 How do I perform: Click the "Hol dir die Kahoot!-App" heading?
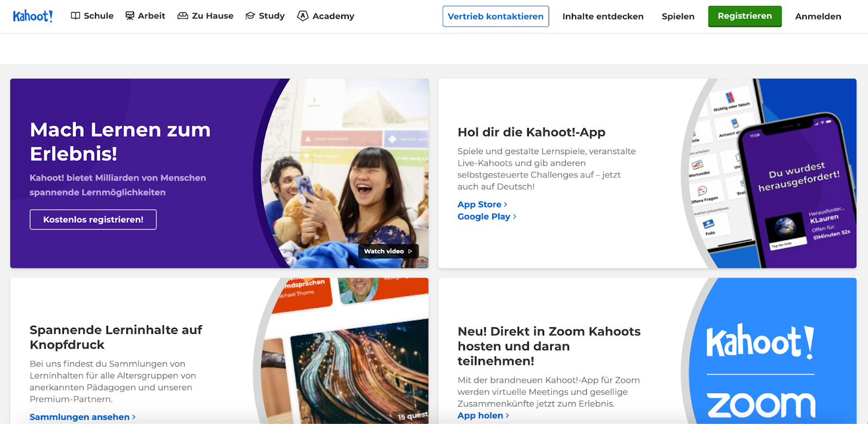tap(532, 132)
